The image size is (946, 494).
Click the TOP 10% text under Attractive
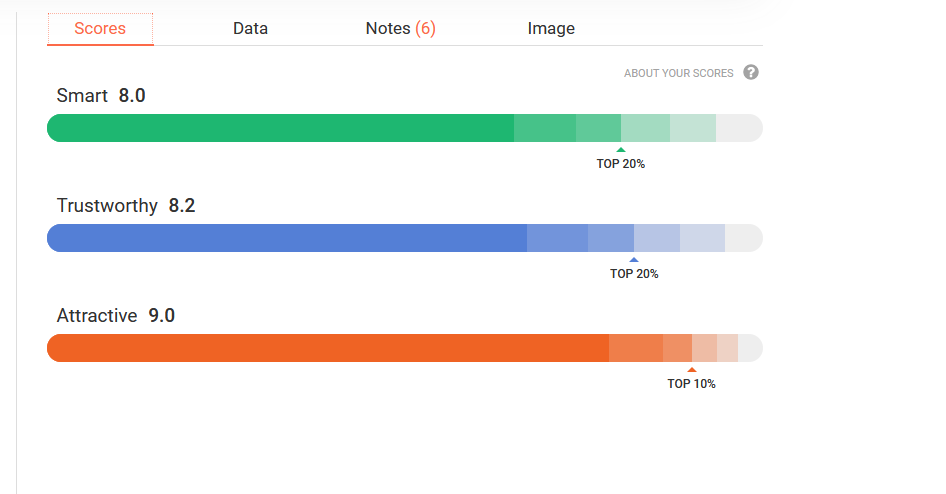tap(691, 384)
